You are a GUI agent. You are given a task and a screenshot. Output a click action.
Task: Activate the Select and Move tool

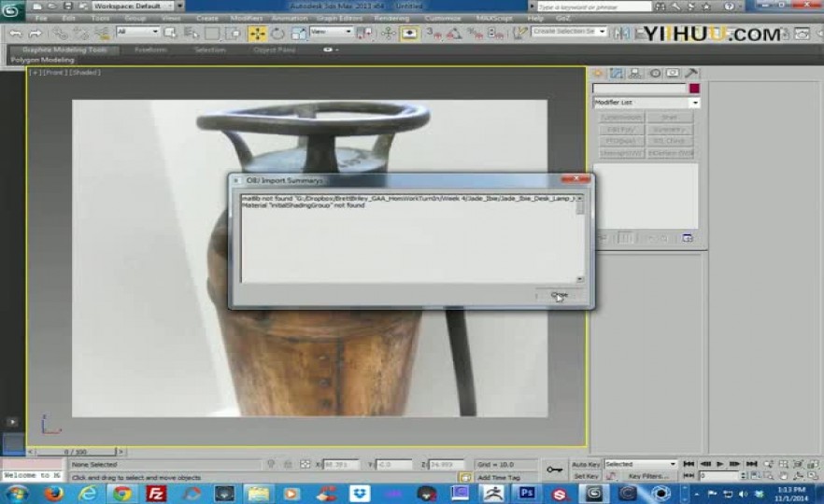[x=257, y=34]
